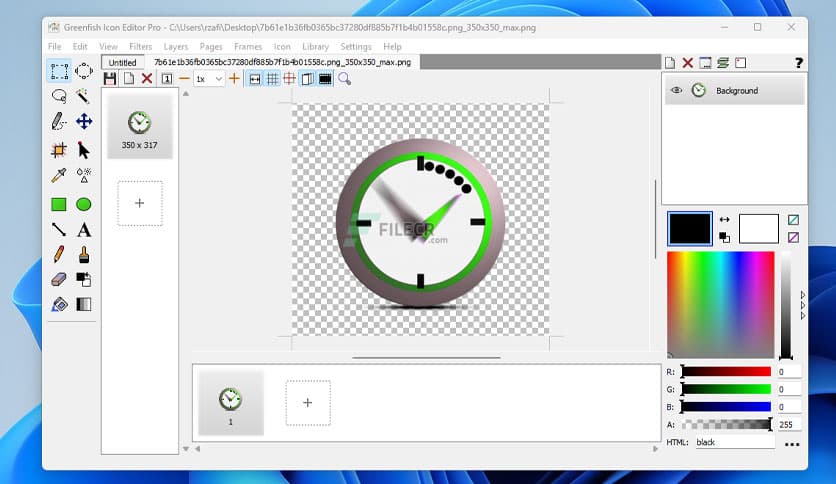836x484 pixels.
Task: Open layer properties icon
Action: click(x=705, y=63)
